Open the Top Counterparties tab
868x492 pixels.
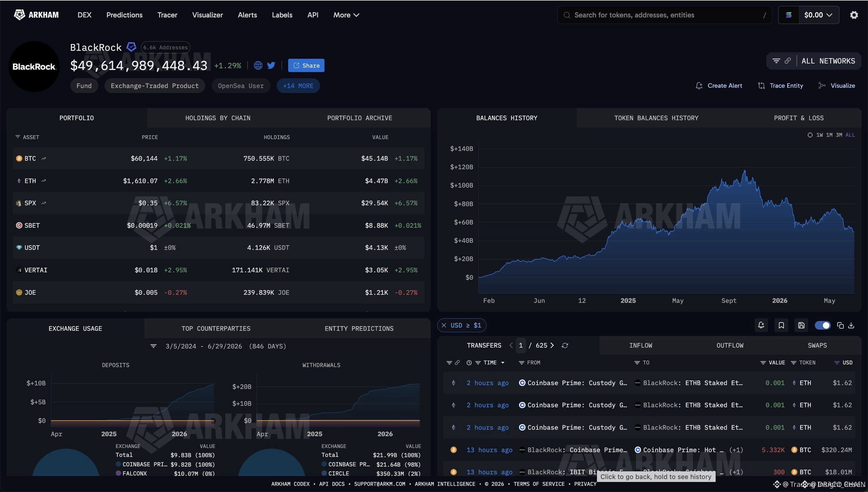point(216,328)
